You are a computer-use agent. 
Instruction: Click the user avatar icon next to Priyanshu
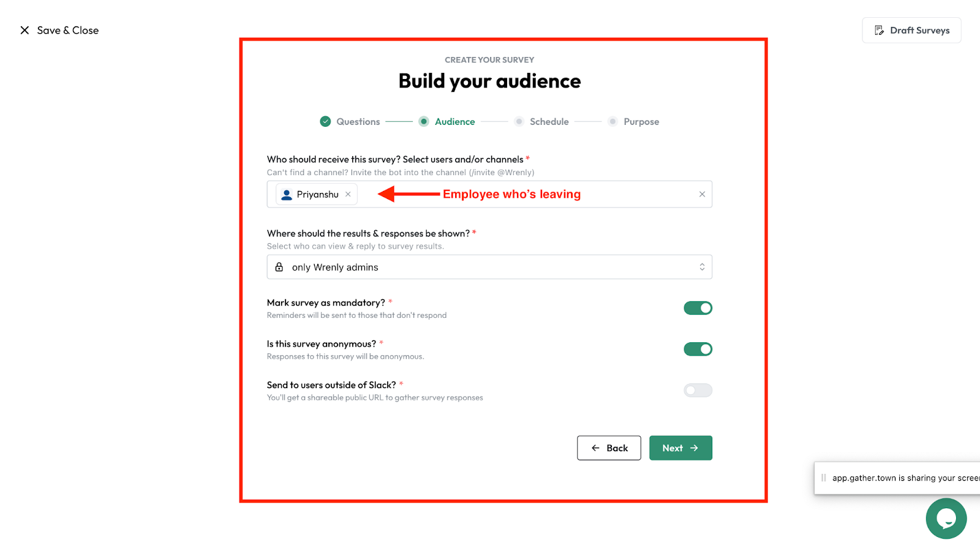point(286,195)
